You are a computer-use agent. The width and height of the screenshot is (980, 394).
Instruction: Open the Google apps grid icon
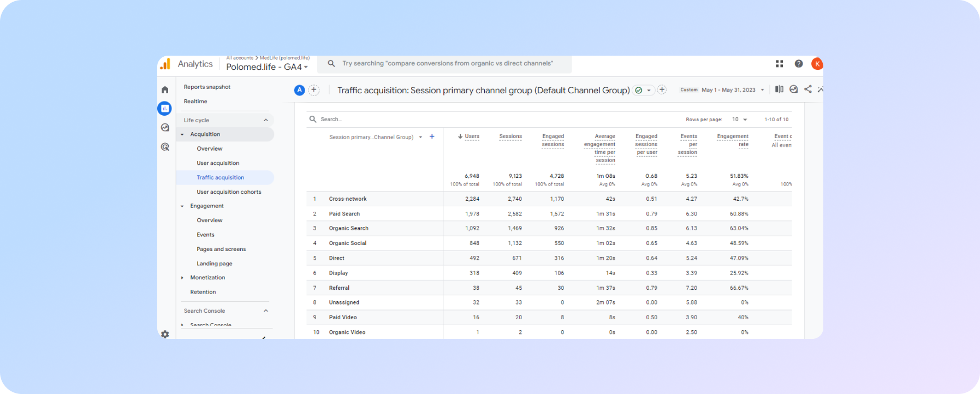click(x=779, y=64)
